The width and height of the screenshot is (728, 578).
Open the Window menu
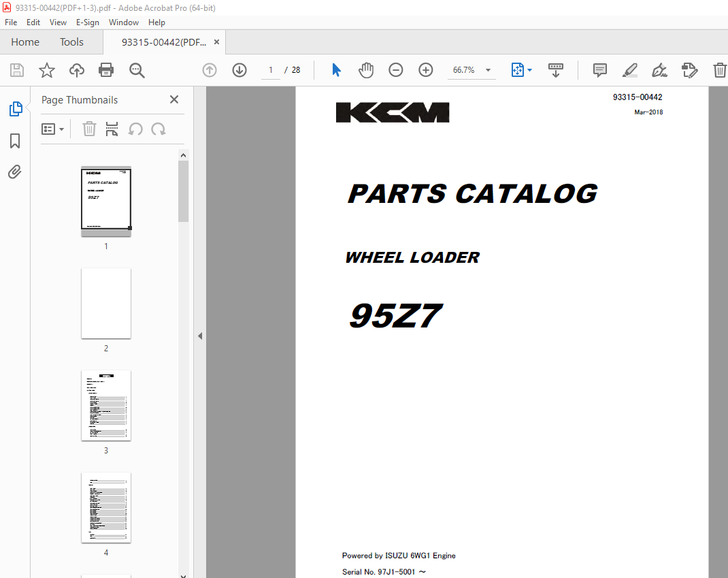(x=124, y=22)
